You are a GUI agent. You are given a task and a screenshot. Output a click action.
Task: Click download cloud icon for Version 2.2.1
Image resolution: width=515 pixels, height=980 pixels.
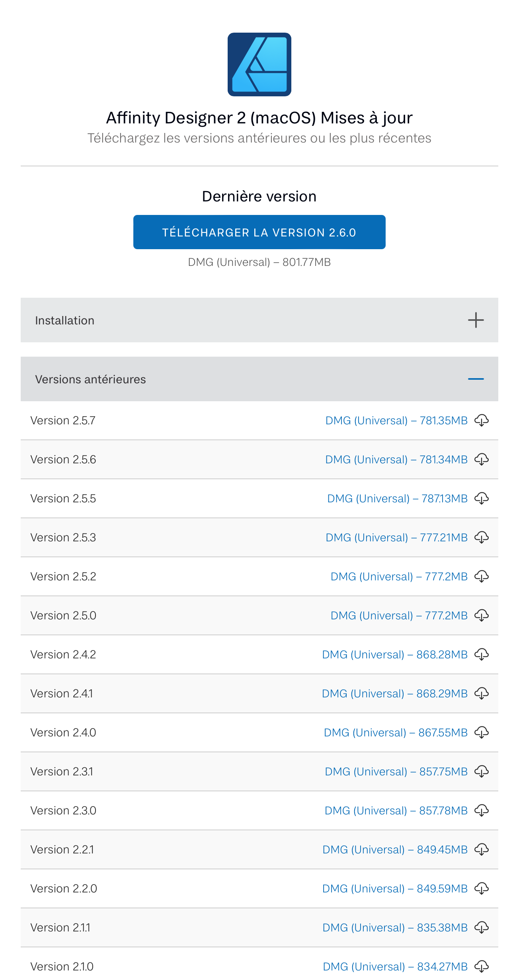click(x=482, y=849)
